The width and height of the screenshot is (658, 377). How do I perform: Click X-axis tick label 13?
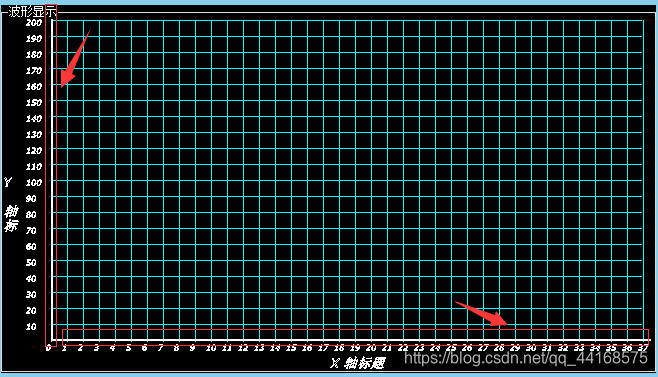tap(259, 348)
